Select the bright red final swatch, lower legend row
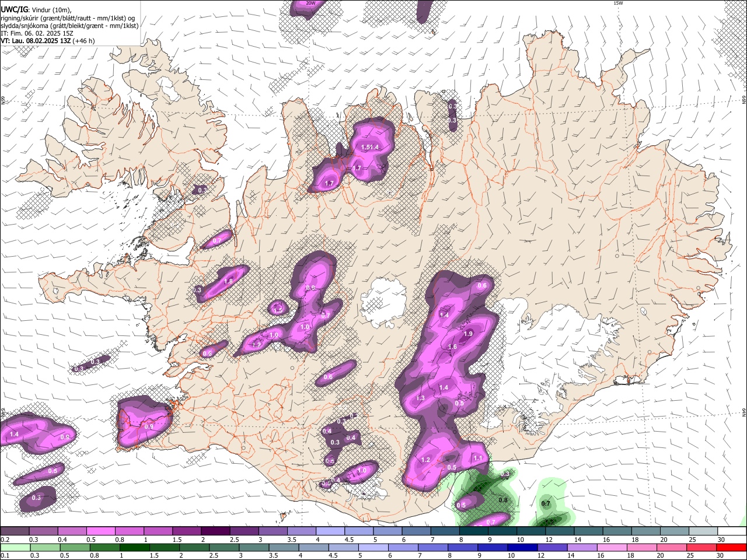The image size is (747, 560). [x=732, y=548]
